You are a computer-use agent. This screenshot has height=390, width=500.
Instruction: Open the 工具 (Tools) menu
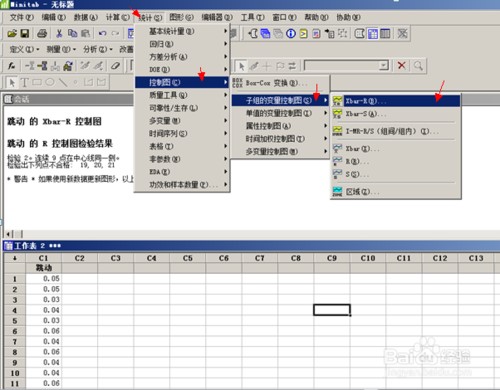click(x=253, y=17)
